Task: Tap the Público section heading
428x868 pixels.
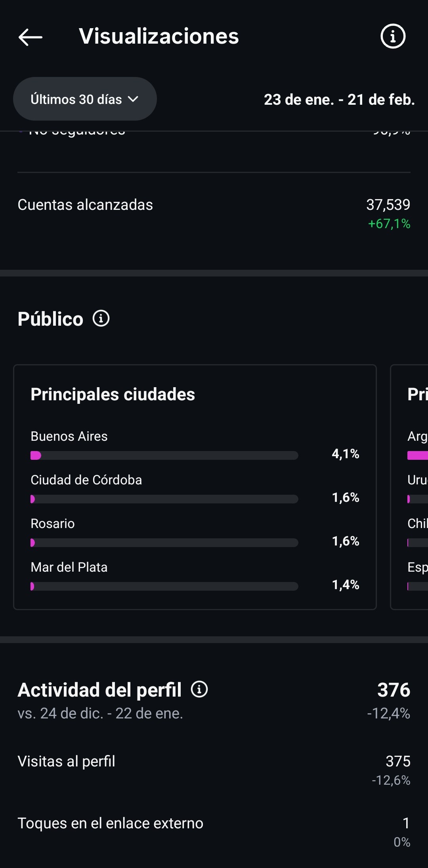Action: point(50,319)
